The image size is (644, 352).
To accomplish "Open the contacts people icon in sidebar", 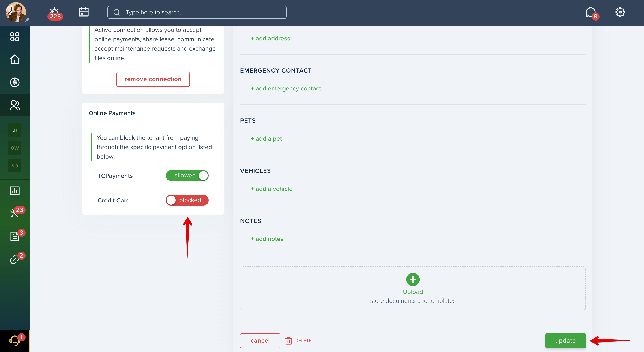I will pyautogui.click(x=15, y=105).
